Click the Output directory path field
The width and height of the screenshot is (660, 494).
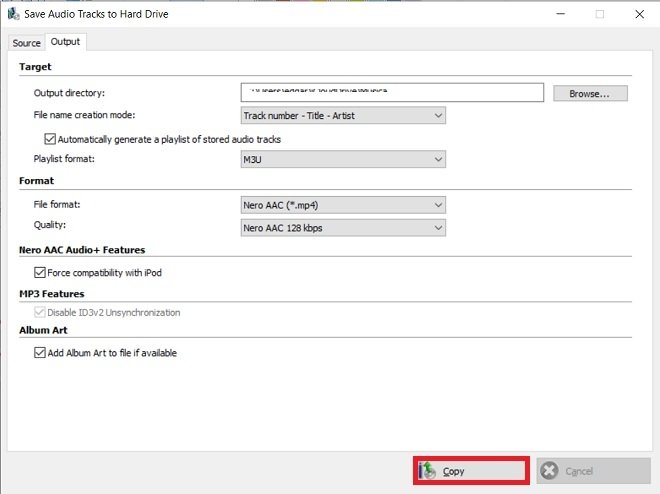point(392,93)
